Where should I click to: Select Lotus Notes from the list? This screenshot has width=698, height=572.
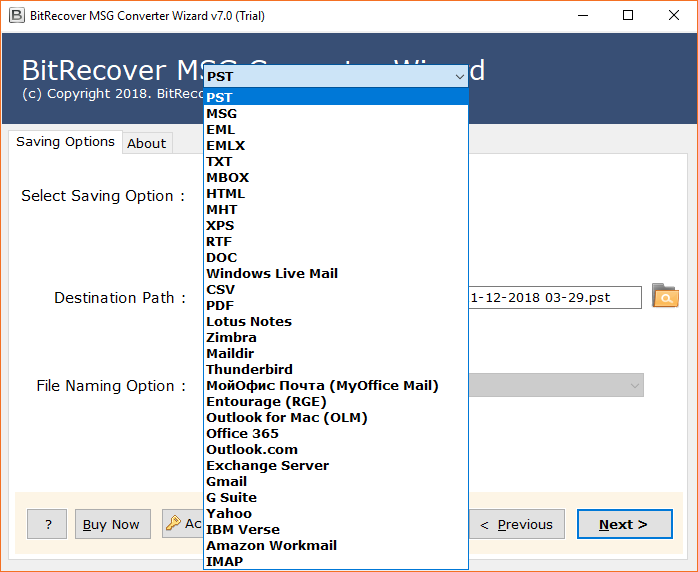(x=336, y=322)
